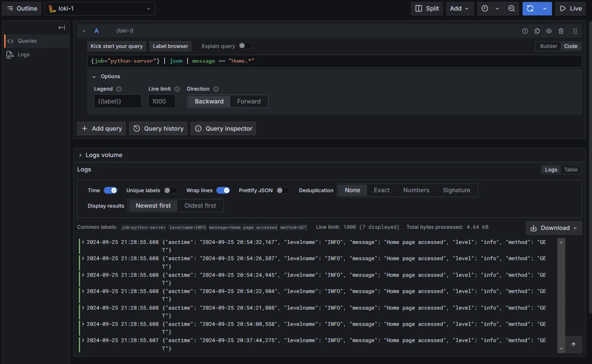Click logs scrollbar down arrow

[x=561, y=349]
